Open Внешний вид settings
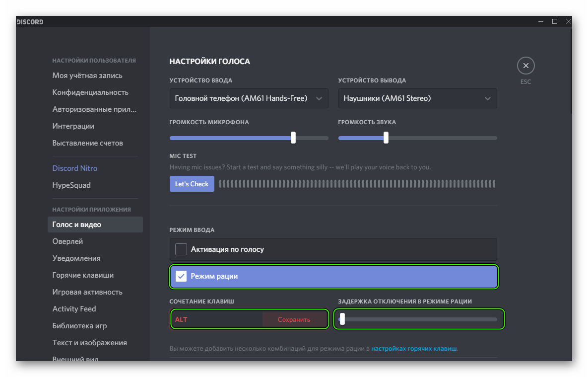 point(75,358)
